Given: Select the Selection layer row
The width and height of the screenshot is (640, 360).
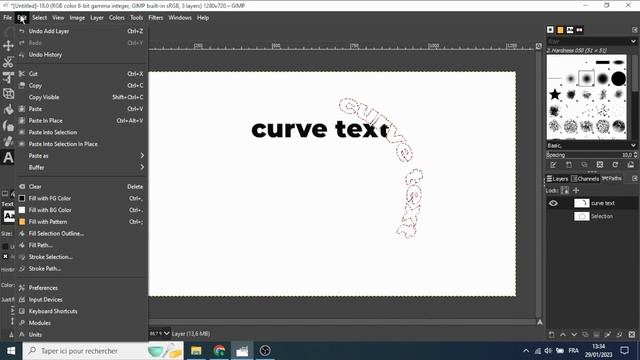Looking at the screenshot, I should [592, 216].
